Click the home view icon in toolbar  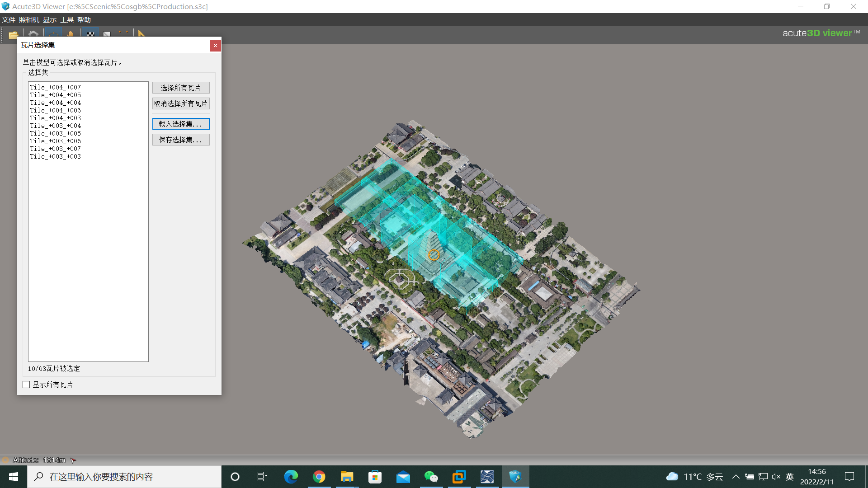click(x=33, y=34)
